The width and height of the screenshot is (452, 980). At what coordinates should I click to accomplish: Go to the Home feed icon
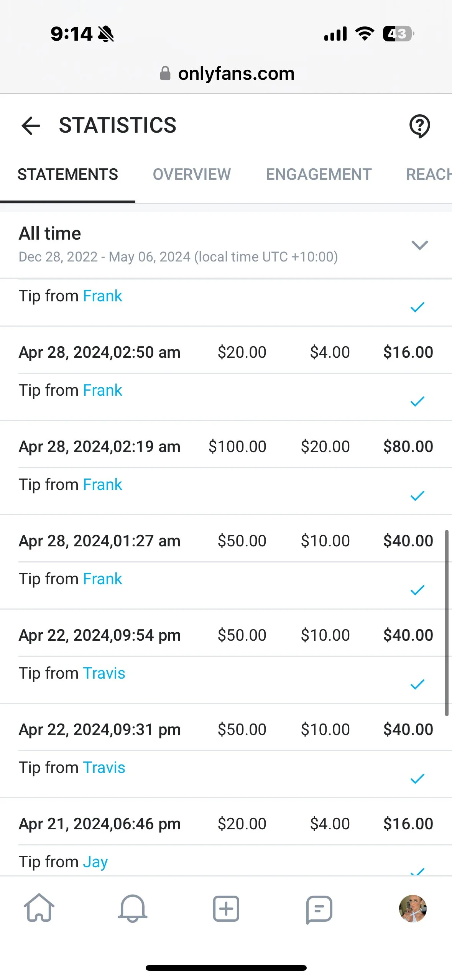click(39, 908)
